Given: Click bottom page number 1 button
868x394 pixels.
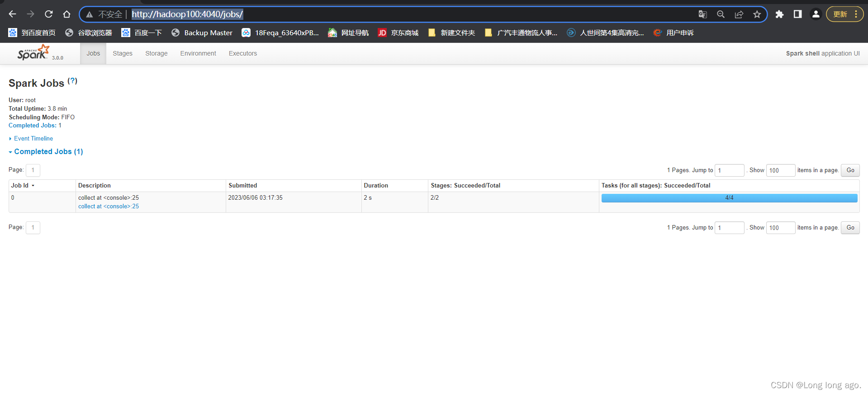Looking at the screenshot, I should tap(33, 228).
